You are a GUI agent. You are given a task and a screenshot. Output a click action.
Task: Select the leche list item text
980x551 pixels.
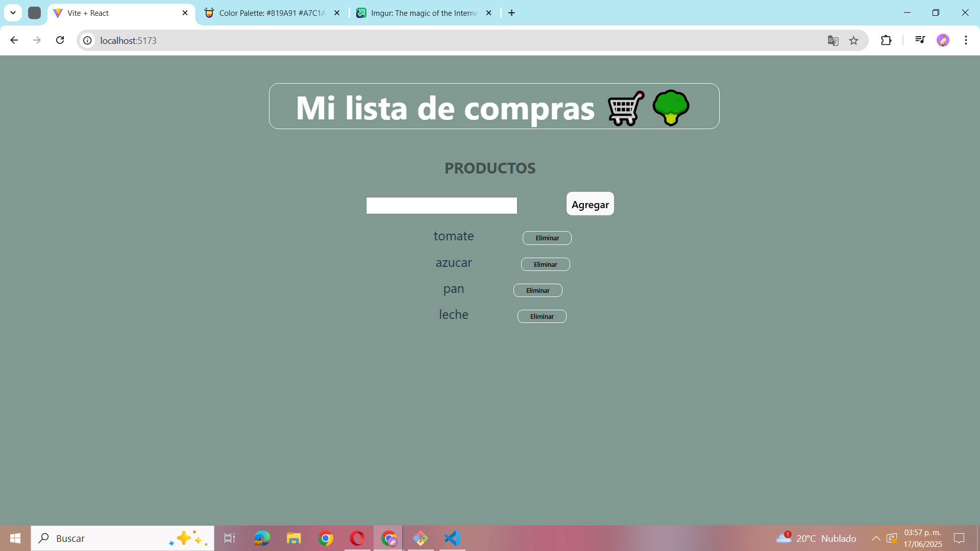[x=454, y=315]
